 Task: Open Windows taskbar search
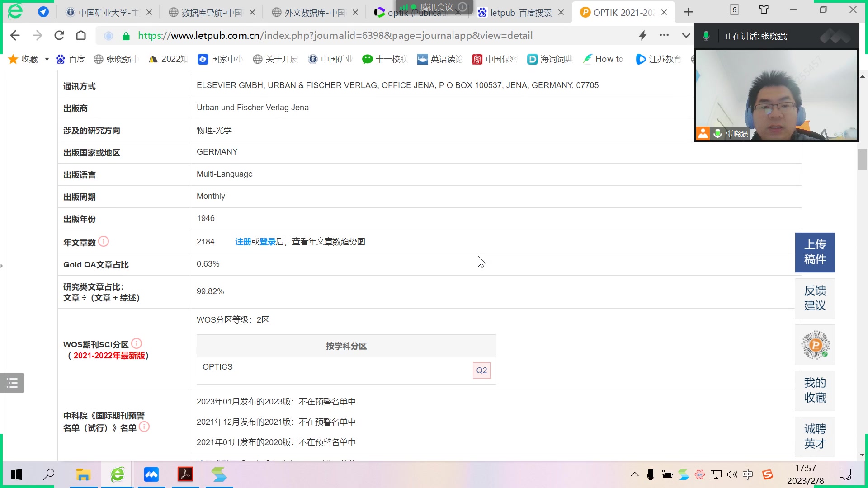(x=49, y=474)
